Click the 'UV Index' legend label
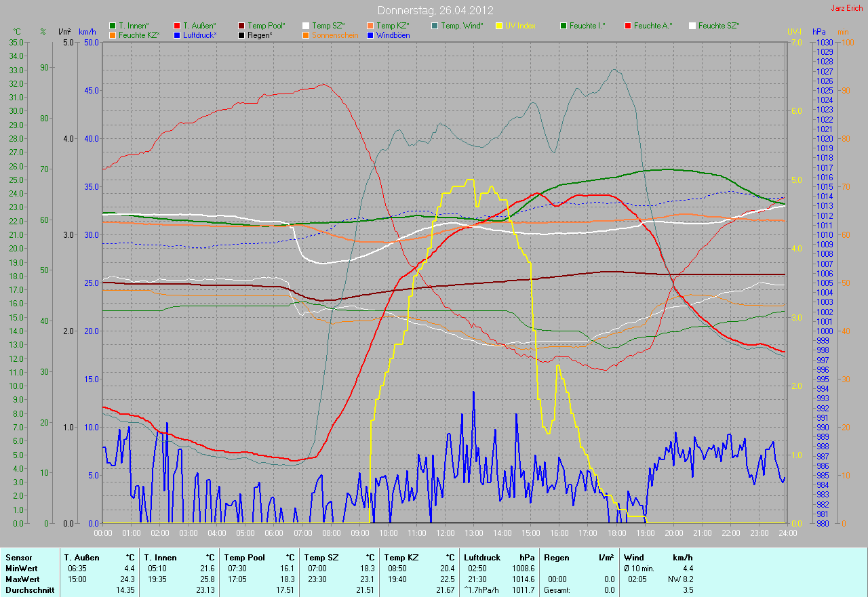 click(520, 26)
